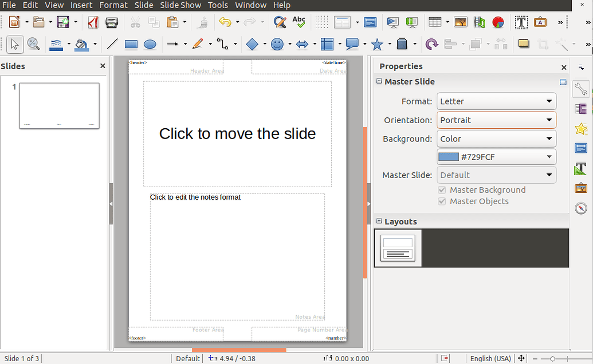Close the Properties sidebar panel
The height and width of the screenshot is (364, 593).
coord(564,67)
